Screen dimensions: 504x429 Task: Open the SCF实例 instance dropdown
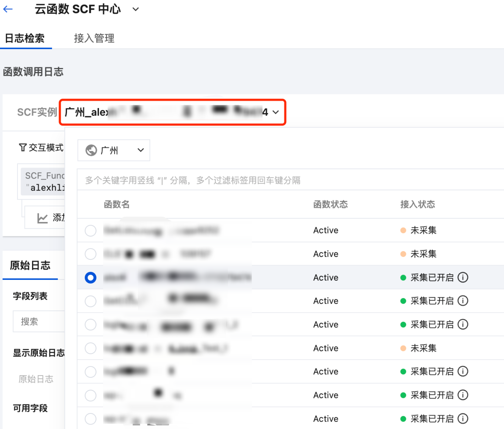pos(173,112)
